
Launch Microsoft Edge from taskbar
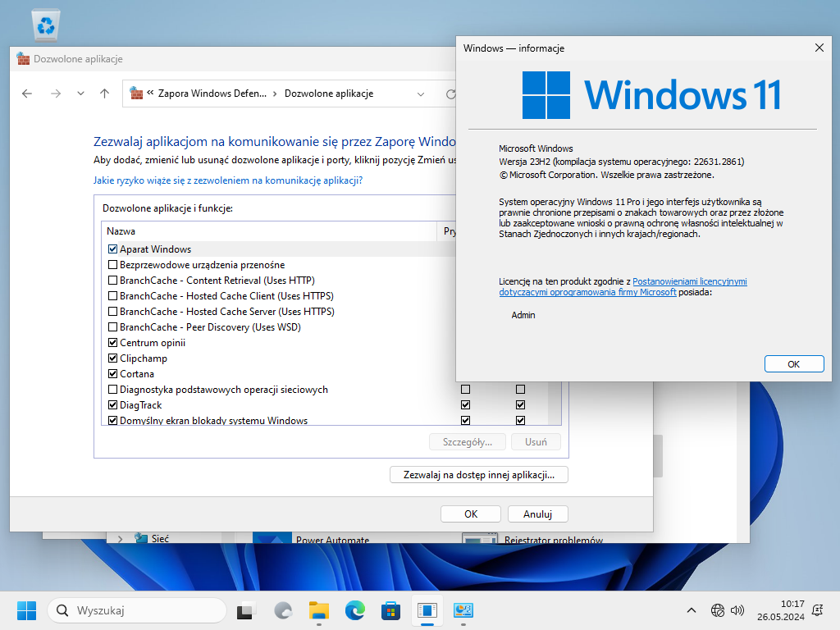pyautogui.click(x=354, y=610)
